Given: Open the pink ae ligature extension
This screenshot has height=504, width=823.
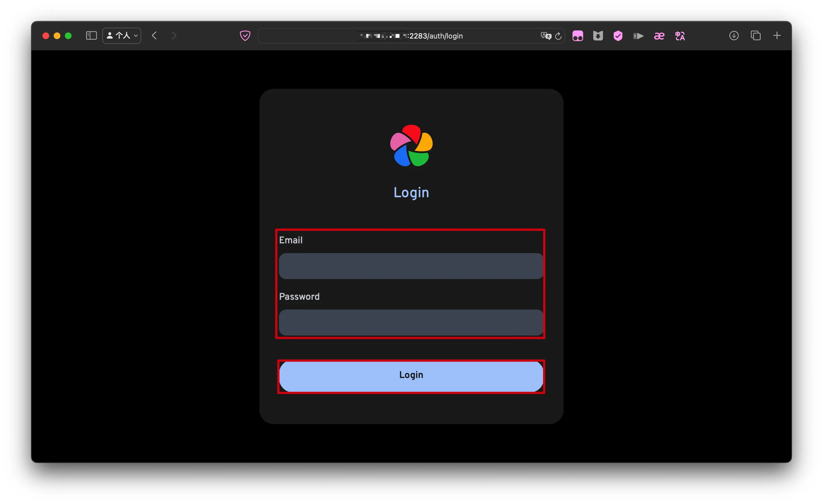Looking at the screenshot, I should [x=659, y=36].
